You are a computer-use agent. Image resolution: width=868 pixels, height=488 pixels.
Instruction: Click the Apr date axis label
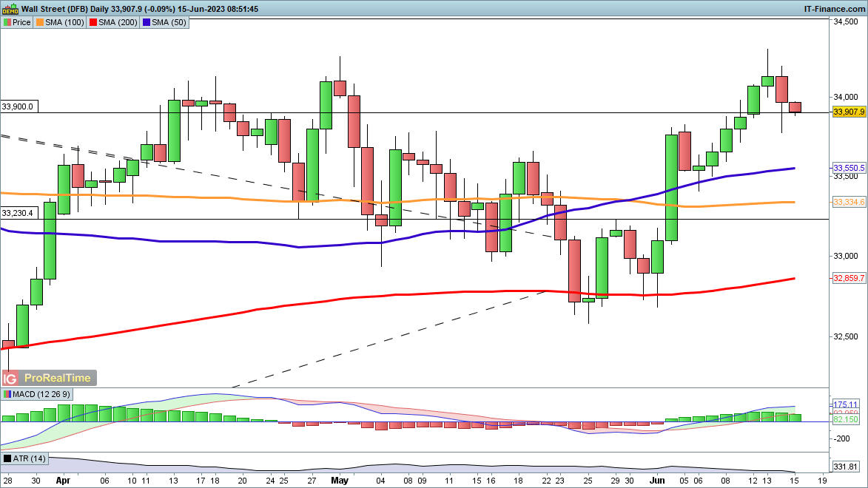click(63, 481)
